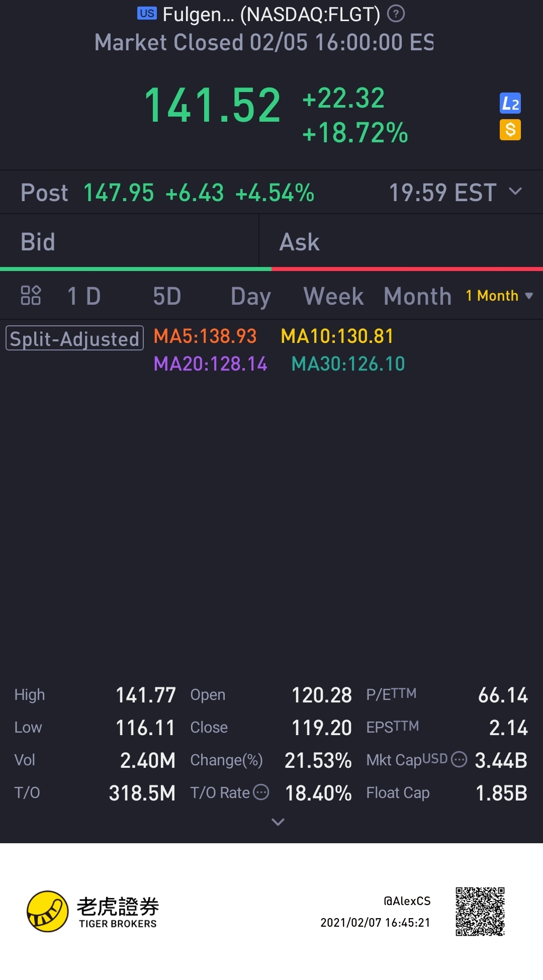Image resolution: width=543 pixels, height=980 pixels.
Task: Tap the EPS TTM value 2.14
Action: [508, 728]
